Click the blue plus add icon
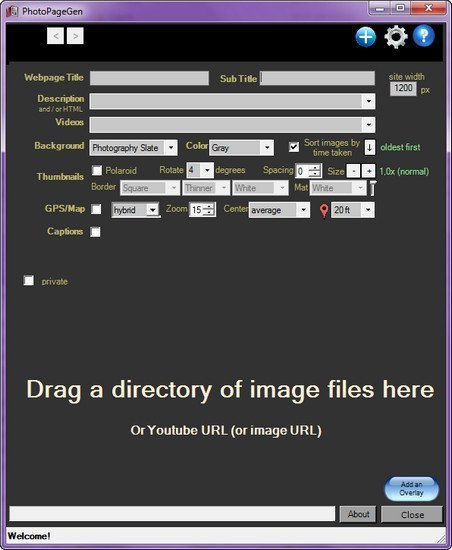Image resolution: width=452 pixels, height=550 pixels. point(366,36)
